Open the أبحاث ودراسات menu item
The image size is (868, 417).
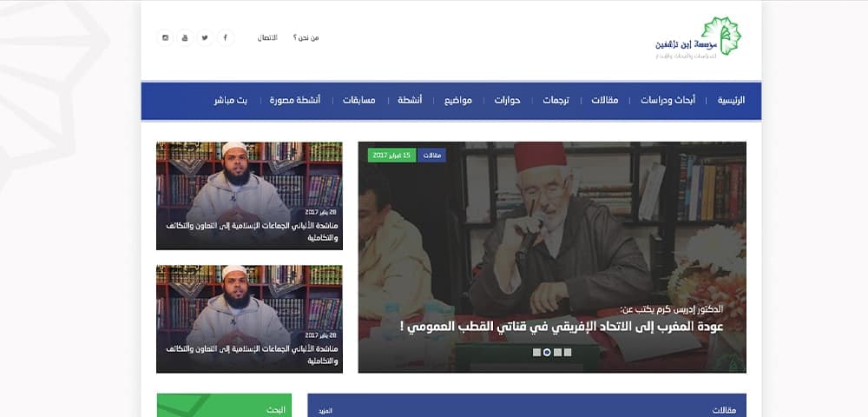[x=667, y=100]
